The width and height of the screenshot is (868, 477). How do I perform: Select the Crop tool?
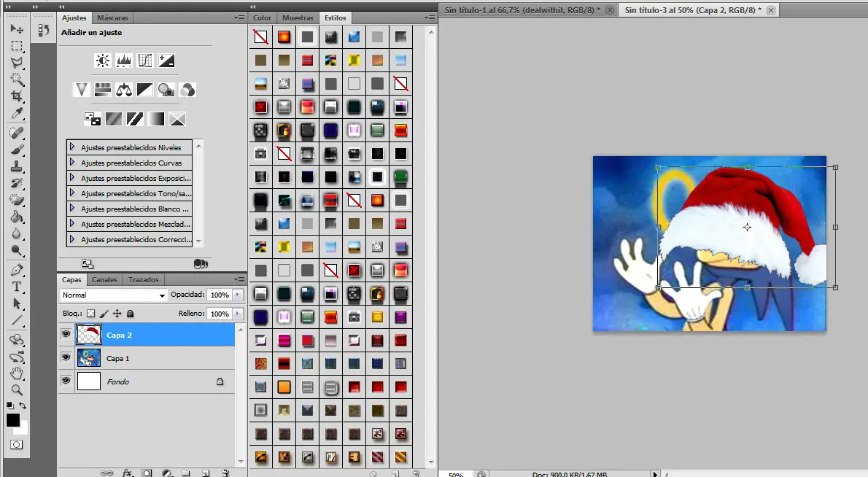pos(16,96)
